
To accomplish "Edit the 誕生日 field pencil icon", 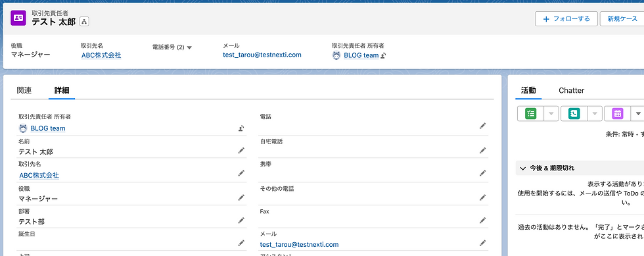I will pyautogui.click(x=241, y=243).
